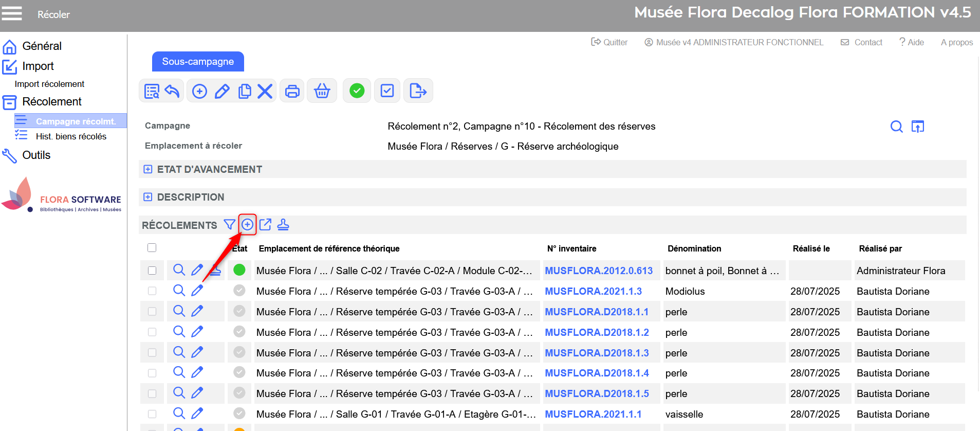Viewport: 980px width, 431px height.
Task: Click the green validate checkmark icon
Action: coord(357,91)
